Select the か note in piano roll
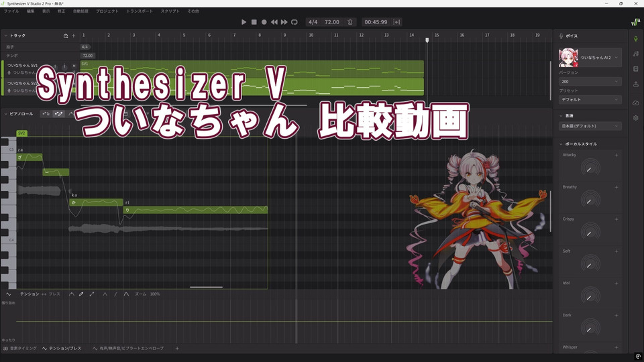644x362 pixels. pos(96,202)
